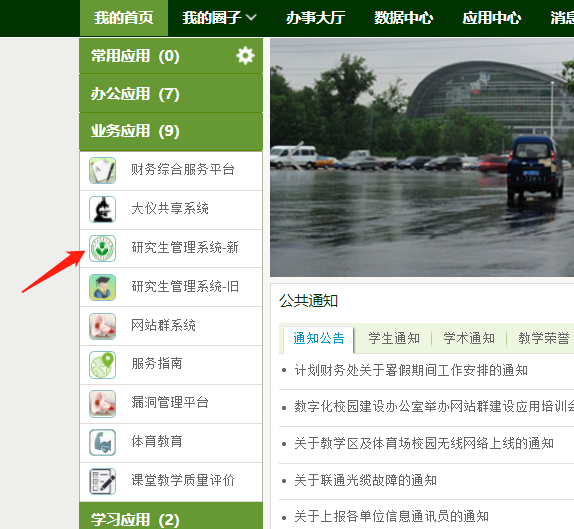574x529 pixels.
Task: Switch to the 学术通知 tab
Action: tap(469, 338)
